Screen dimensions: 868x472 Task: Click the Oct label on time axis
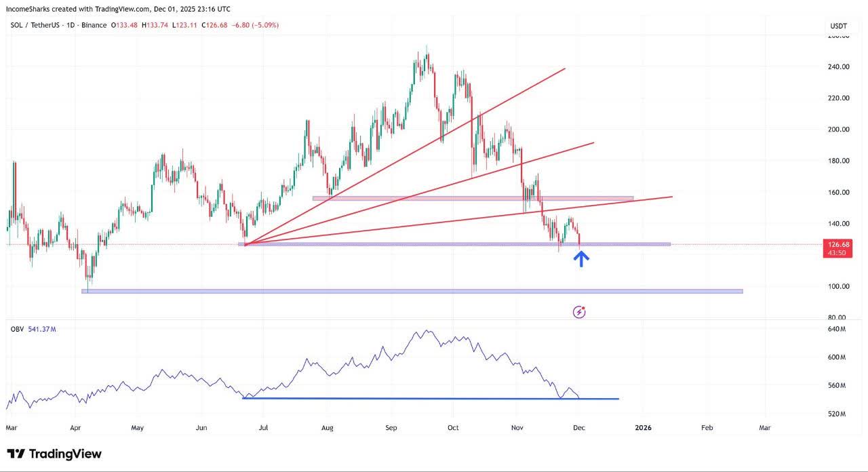coord(453,428)
